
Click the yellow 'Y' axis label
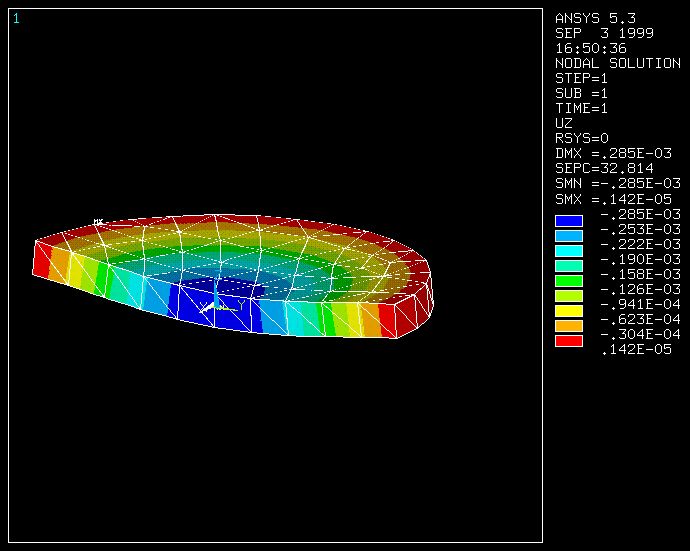(241, 305)
